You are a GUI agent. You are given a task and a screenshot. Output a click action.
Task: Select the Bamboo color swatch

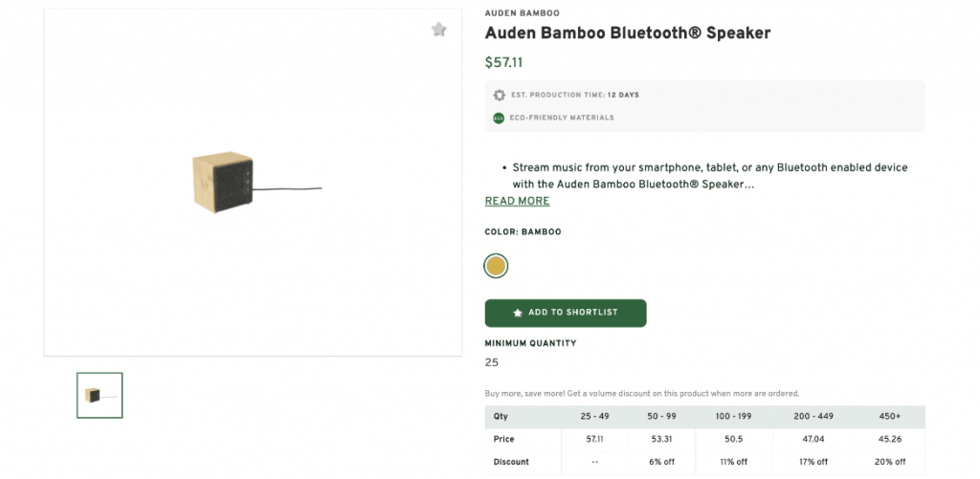click(x=496, y=266)
